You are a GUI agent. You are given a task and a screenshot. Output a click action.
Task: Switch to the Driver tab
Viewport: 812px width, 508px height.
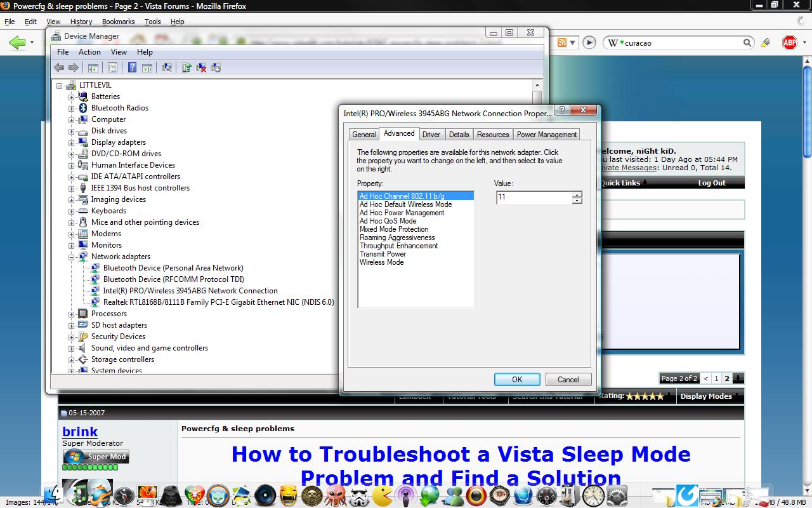(431, 135)
